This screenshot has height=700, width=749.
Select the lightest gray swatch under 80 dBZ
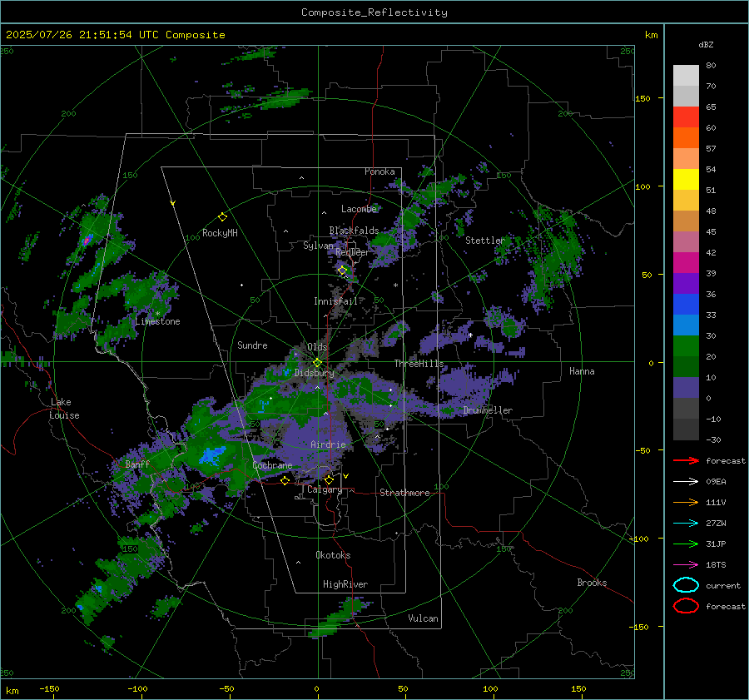click(686, 76)
